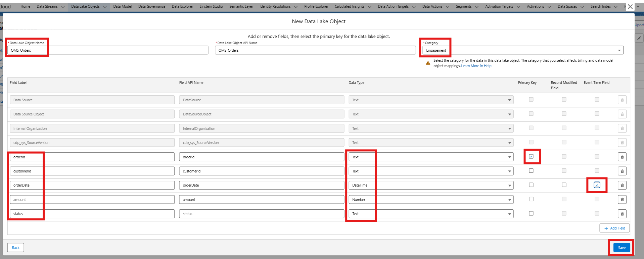Enable Primary Key for customerId
Screen dimensions: 644x259
coord(531,171)
